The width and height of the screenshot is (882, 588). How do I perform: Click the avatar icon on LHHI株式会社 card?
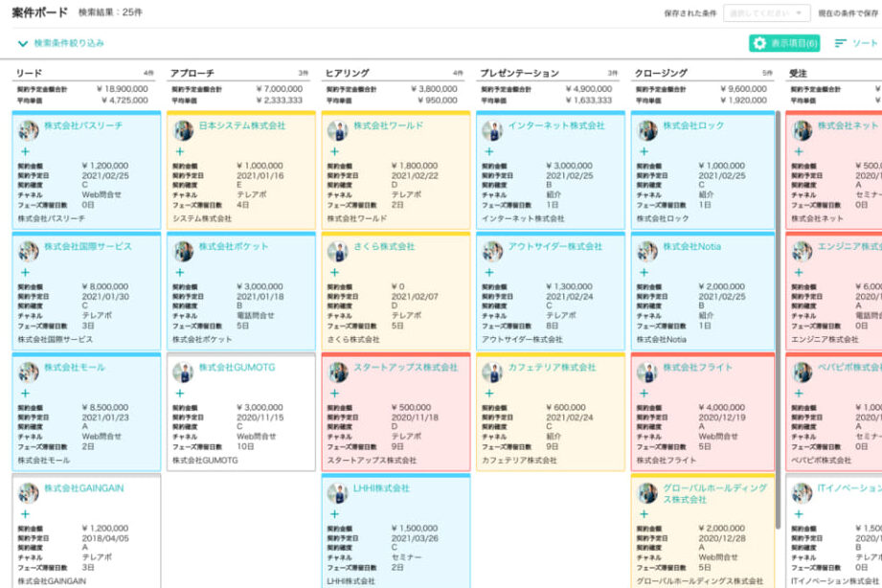coord(337,492)
